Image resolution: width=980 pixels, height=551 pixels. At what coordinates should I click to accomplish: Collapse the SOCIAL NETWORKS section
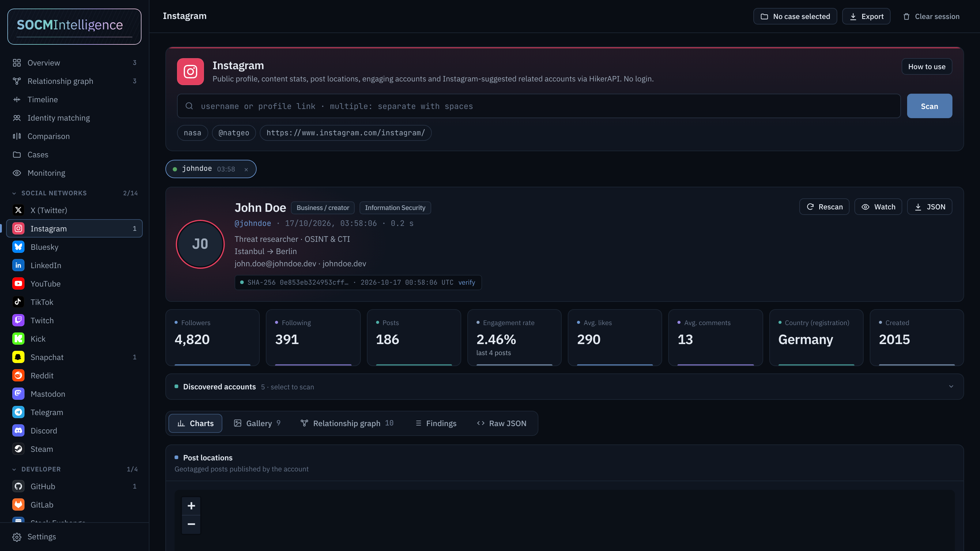74,193
